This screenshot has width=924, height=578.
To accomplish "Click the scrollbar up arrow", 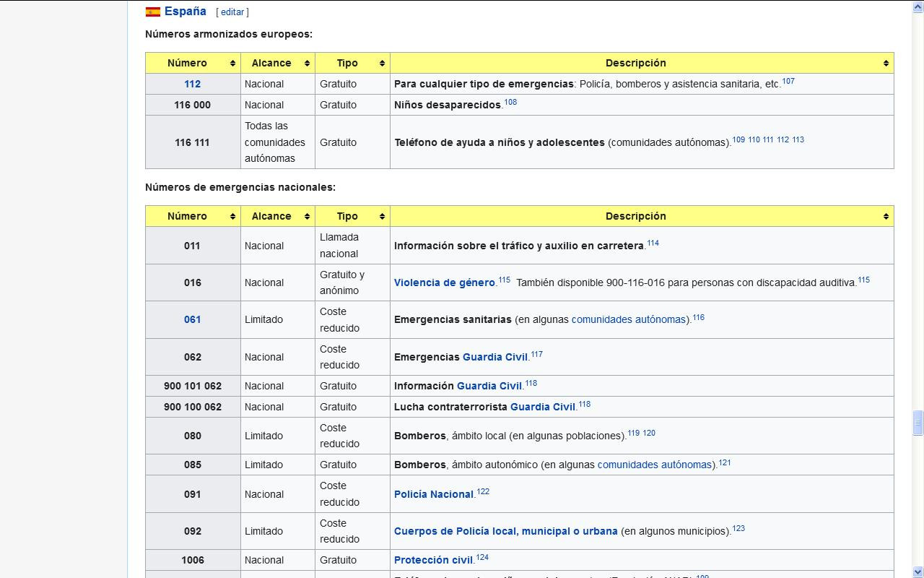I will (x=918, y=7).
